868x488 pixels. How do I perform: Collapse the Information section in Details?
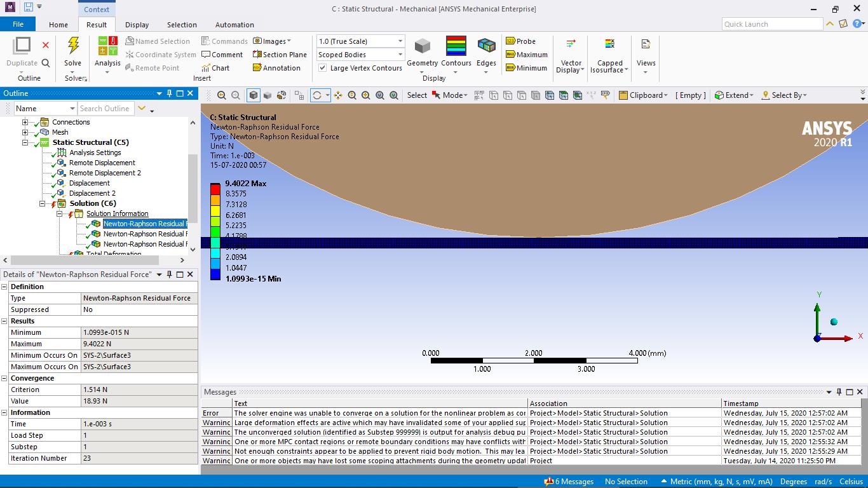pos(4,412)
